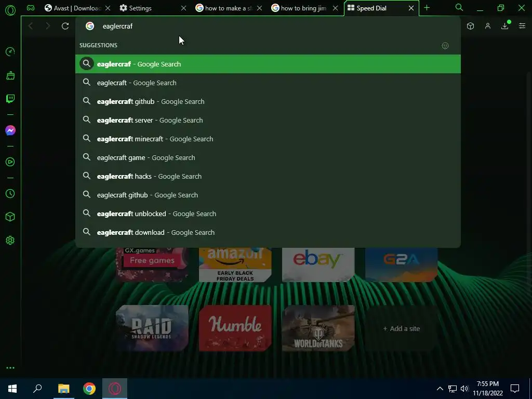The height and width of the screenshot is (399, 532).
Task: Close the Speed Dial tab
Action: pos(411,8)
